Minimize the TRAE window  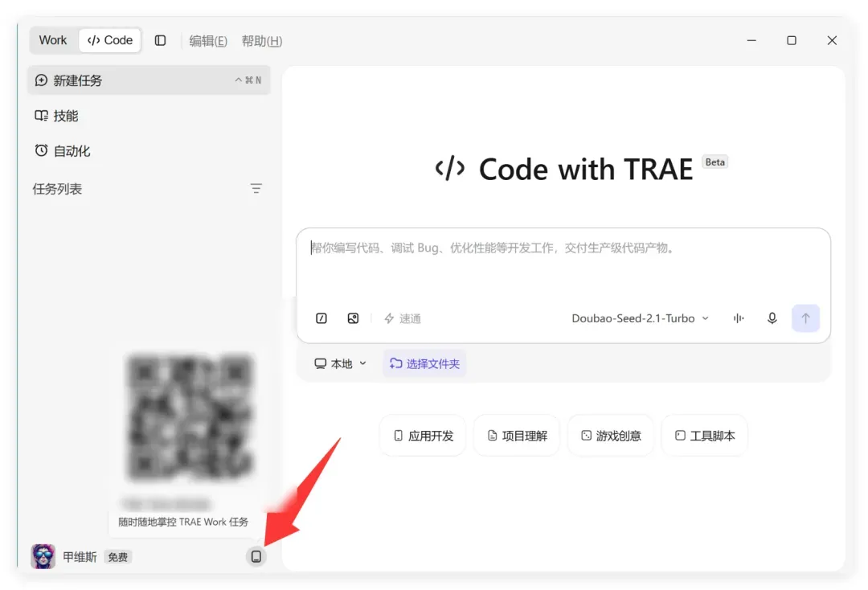click(751, 40)
